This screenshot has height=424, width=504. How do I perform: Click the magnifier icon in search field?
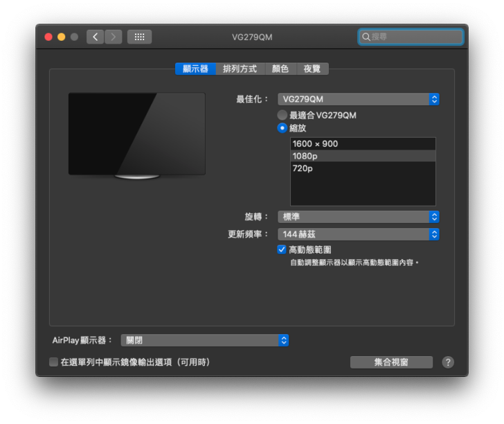click(x=366, y=37)
